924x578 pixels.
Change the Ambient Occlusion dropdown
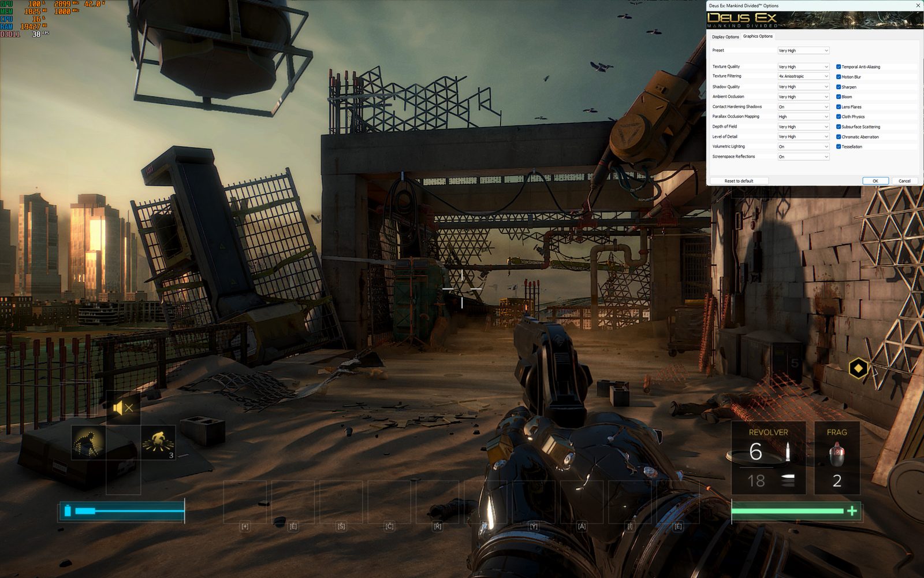pyautogui.click(x=803, y=97)
